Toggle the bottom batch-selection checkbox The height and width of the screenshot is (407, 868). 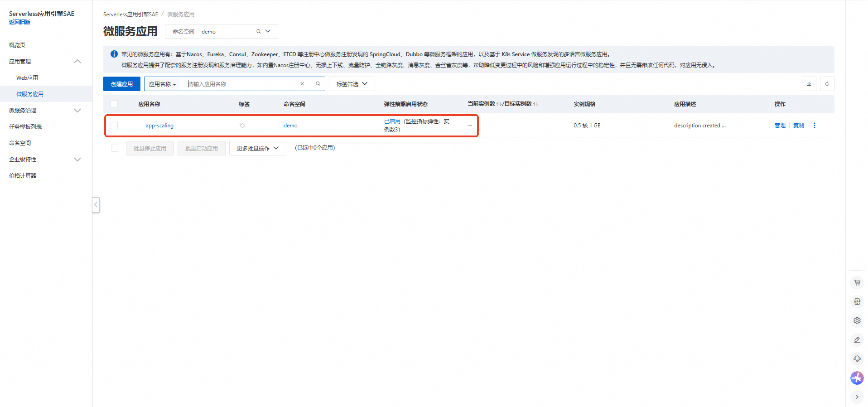coord(115,148)
